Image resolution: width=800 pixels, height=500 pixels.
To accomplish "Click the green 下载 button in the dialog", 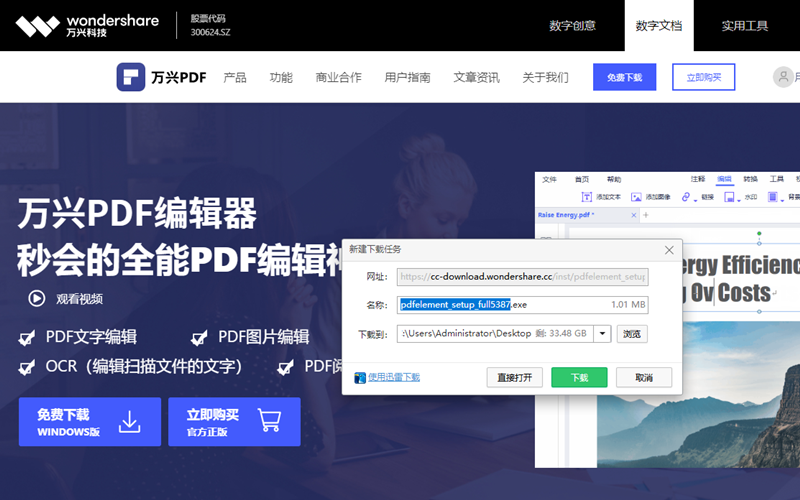I will [x=579, y=378].
